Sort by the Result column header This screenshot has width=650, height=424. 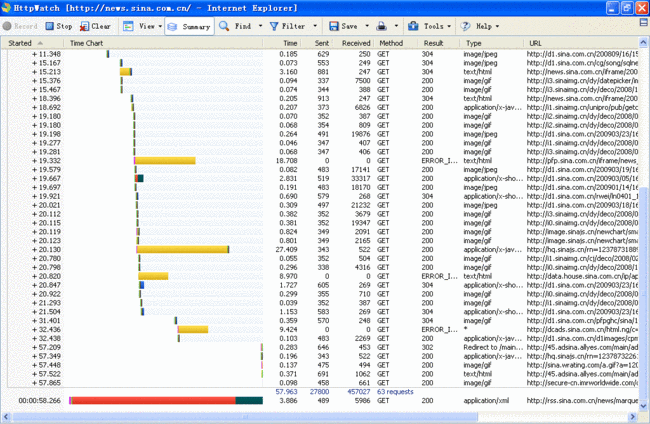point(439,43)
